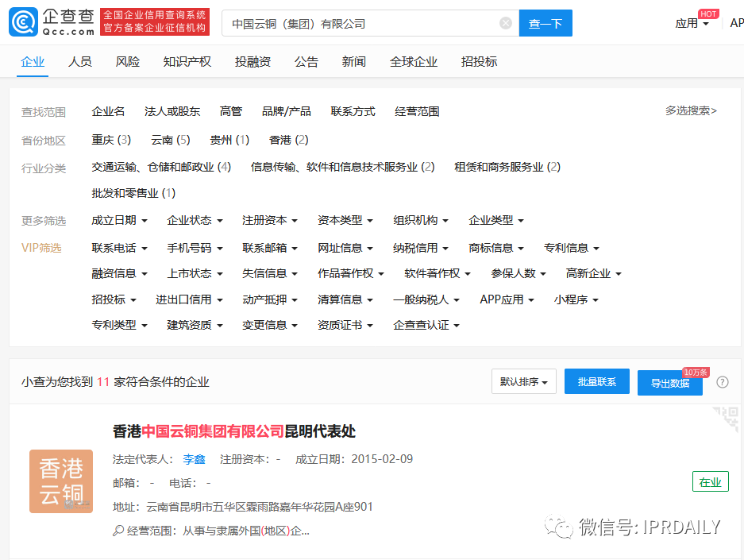This screenshot has width=744, height=560.
Task: Switch to the 投融资 tab
Action: 253,62
